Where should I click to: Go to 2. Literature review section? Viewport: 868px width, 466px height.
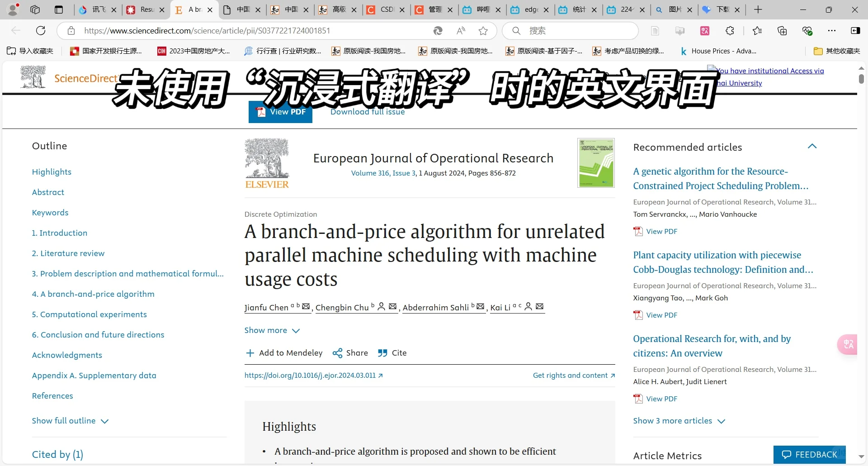[x=68, y=253]
